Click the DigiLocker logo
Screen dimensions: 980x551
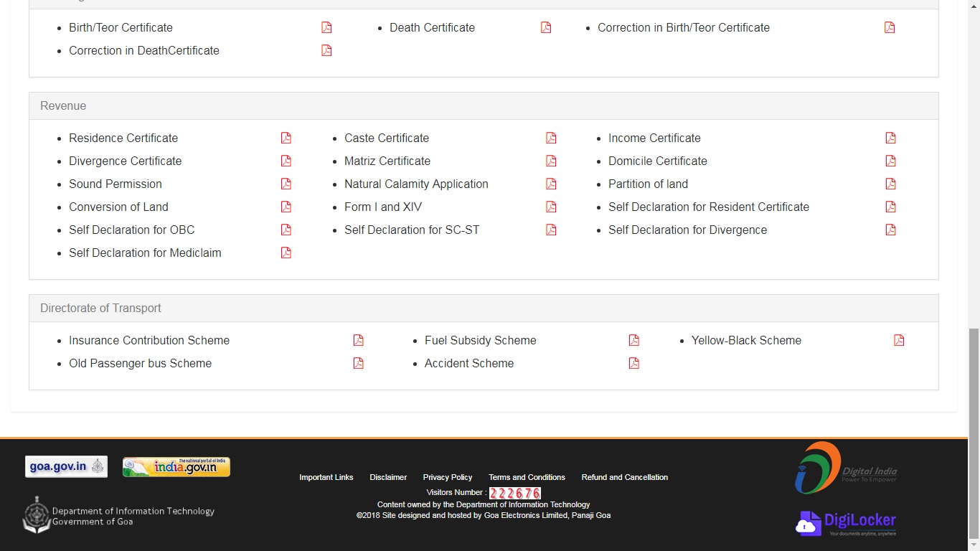pyautogui.click(x=845, y=522)
